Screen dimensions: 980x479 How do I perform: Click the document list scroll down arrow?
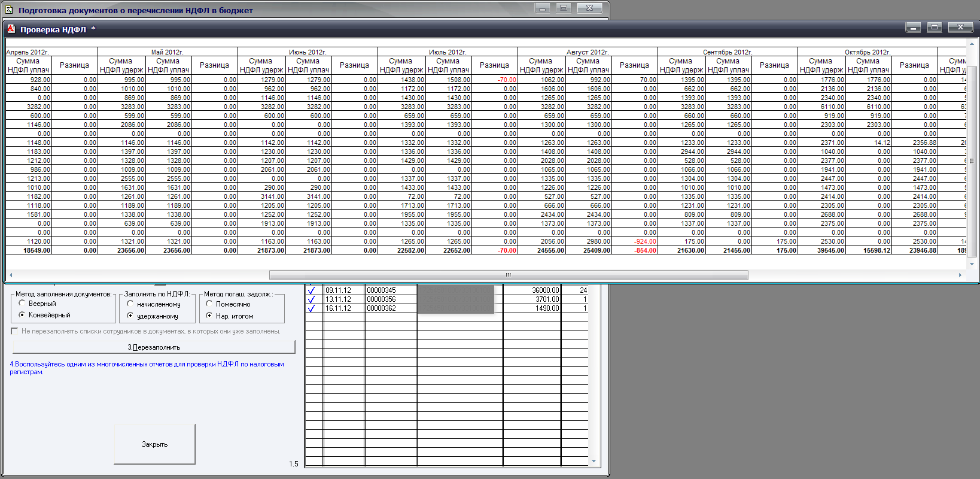(x=594, y=461)
